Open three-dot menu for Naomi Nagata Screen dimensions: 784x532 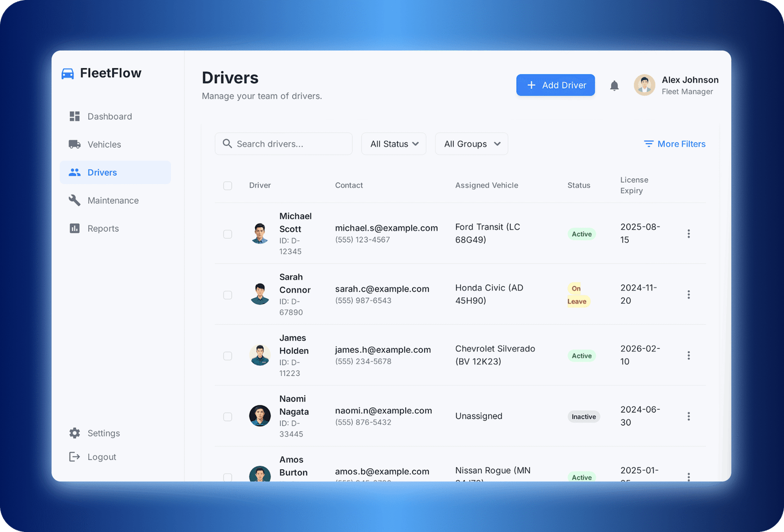pyautogui.click(x=688, y=416)
